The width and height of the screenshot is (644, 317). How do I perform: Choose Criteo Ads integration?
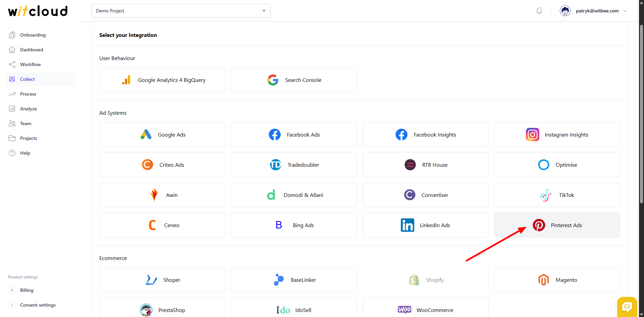tap(162, 165)
